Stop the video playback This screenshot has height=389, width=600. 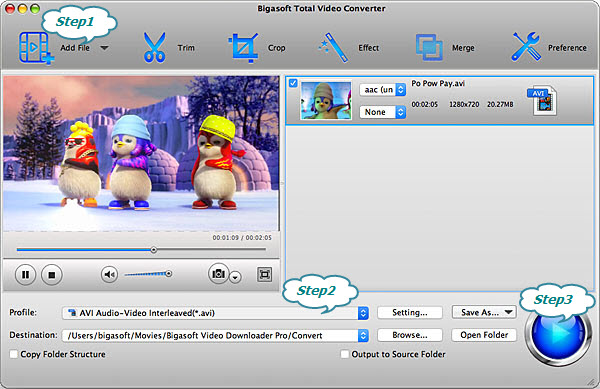(x=52, y=275)
